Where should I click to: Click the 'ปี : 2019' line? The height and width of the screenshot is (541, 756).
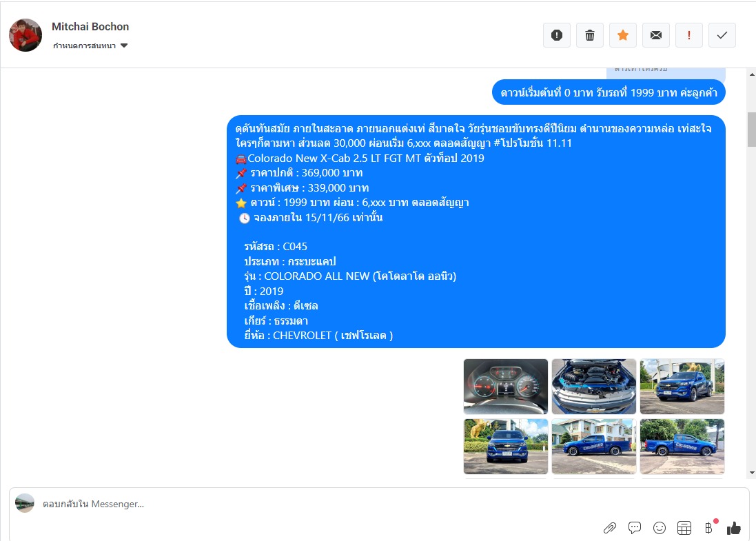pyautogui.click(x=264, y=292)
